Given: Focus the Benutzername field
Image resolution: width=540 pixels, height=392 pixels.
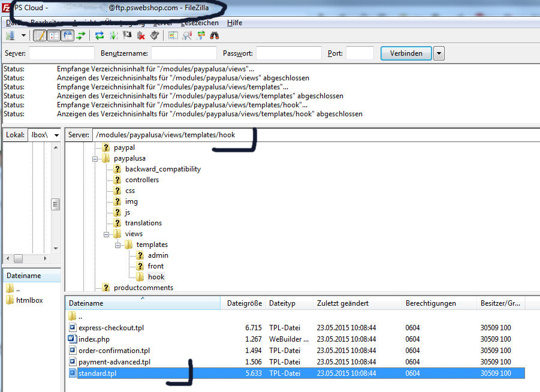Looking at the screenshot, I should pyautogui.click(x=184, y=53).
